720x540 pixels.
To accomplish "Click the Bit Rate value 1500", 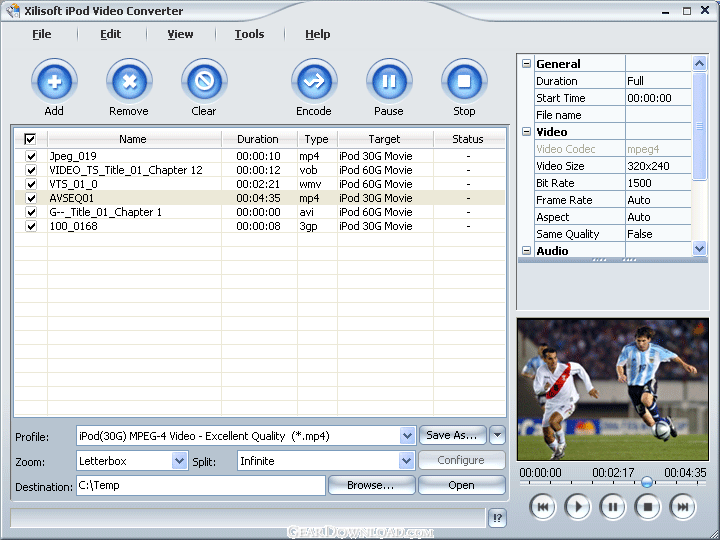I will (658, 183).
